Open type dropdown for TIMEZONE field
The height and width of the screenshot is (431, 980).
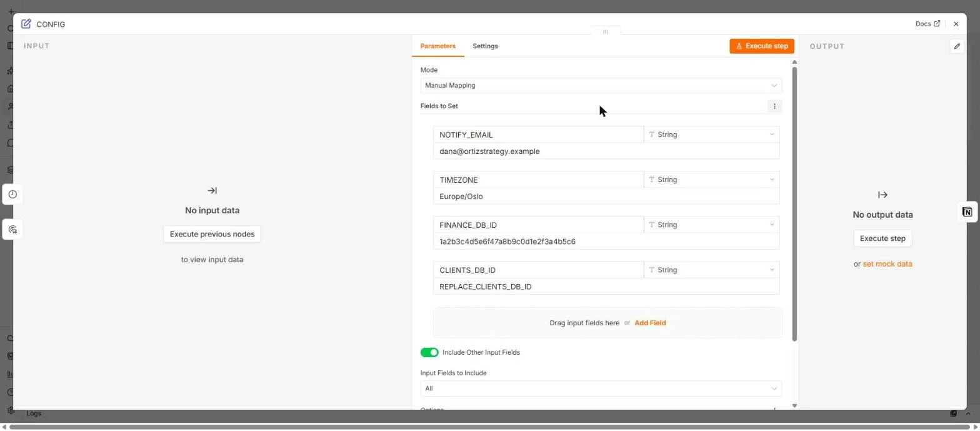(x=711, y=180)
